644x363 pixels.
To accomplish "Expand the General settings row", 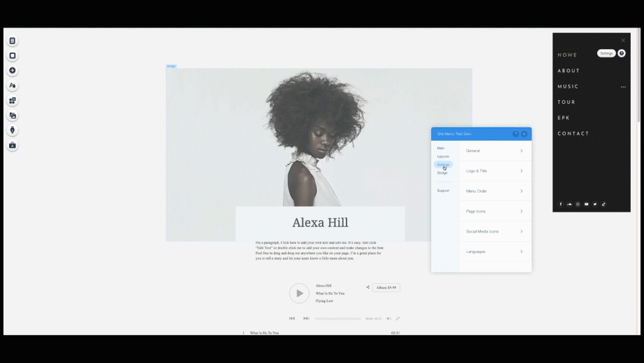I will click(495, 151).
